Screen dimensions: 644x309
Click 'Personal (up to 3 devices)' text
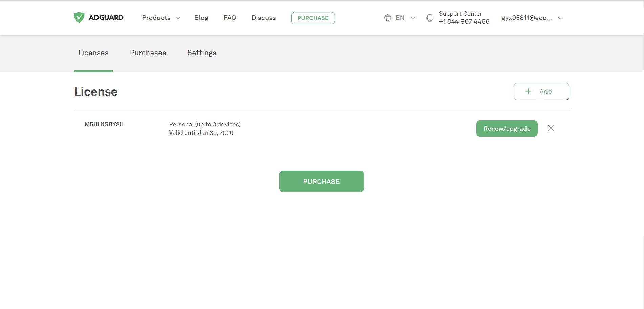tap(205, 124)
